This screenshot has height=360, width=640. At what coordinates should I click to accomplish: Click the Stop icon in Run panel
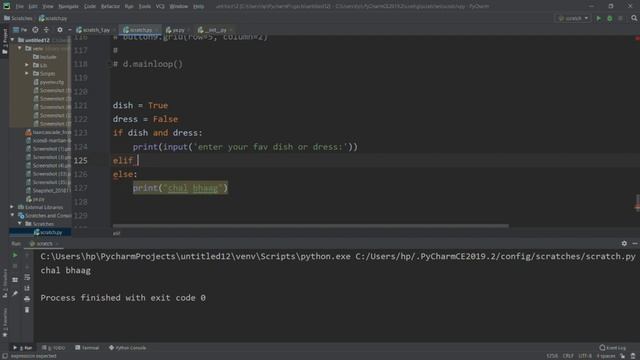click(15, 267)
